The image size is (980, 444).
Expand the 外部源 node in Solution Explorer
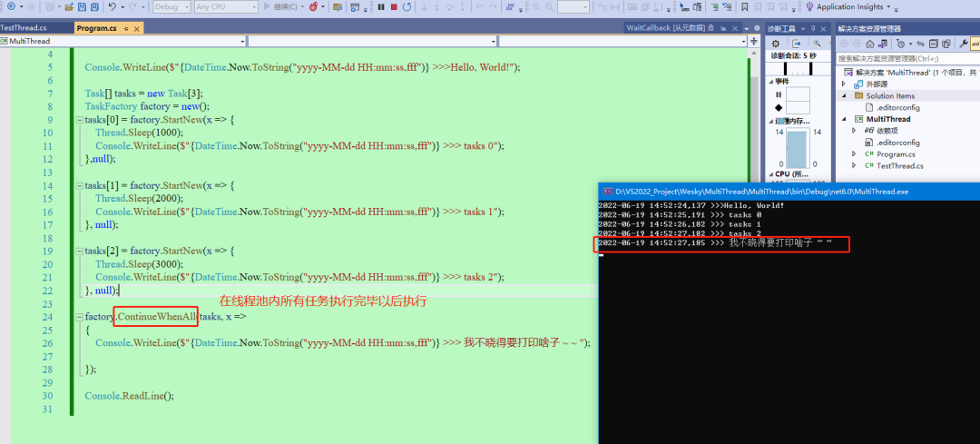[x=845, y=84]
